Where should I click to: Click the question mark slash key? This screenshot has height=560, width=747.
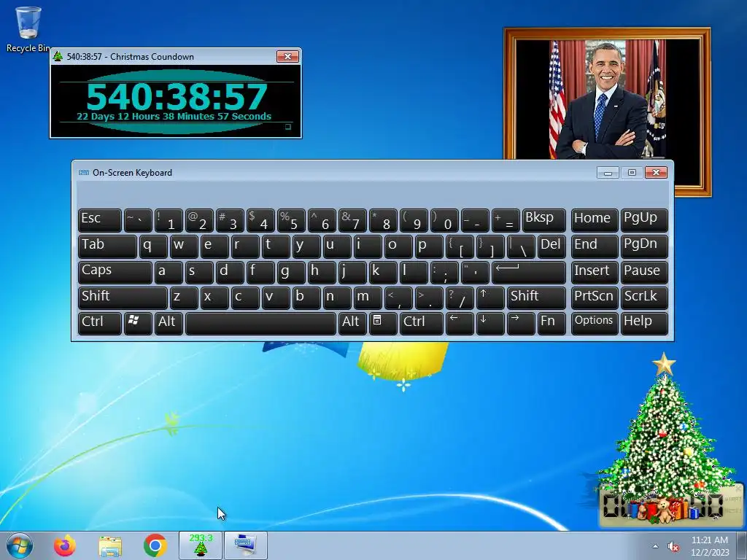[x=460, y=297]
